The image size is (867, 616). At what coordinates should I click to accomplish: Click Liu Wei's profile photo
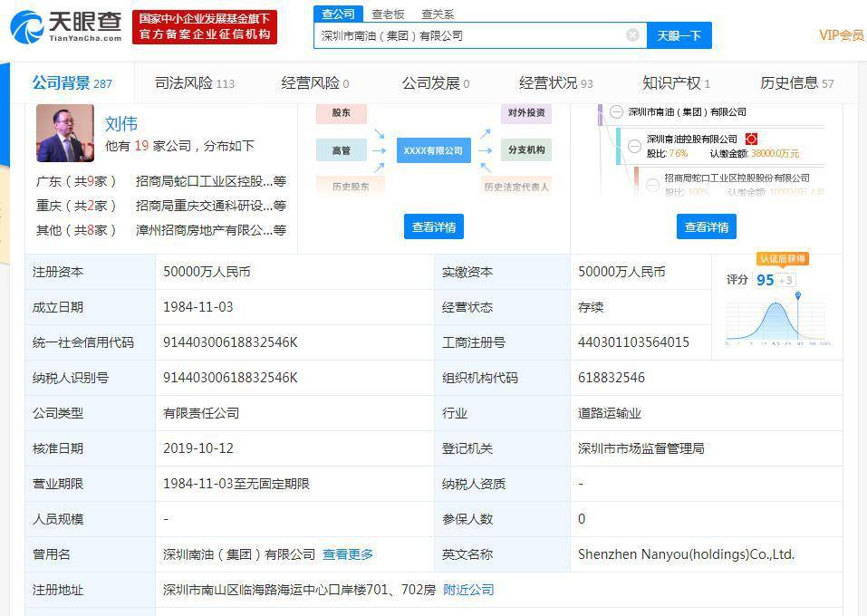click(64, 133)
